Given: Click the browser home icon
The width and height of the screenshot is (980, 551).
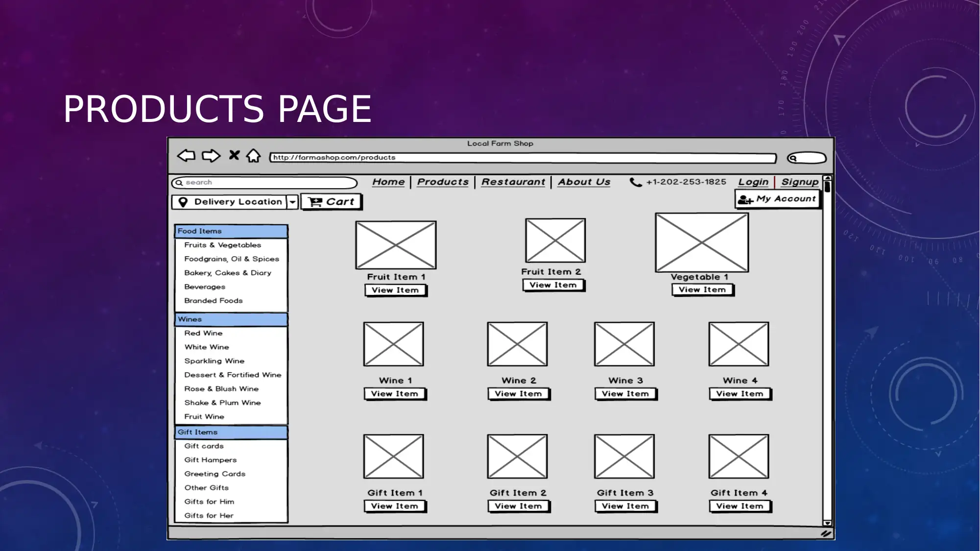Looking at the screenshot, I should pyautogui.click(x=254, y=156).
